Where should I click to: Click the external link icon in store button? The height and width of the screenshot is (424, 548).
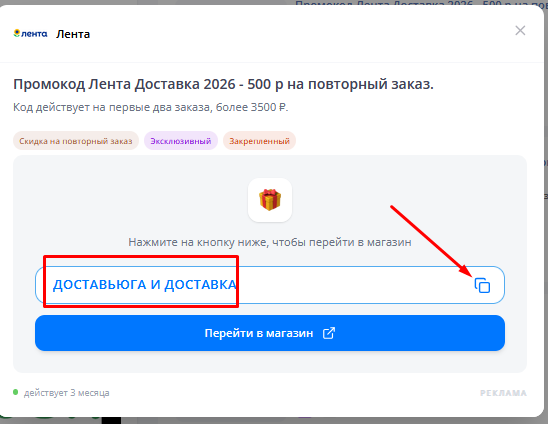click(329, 333)
